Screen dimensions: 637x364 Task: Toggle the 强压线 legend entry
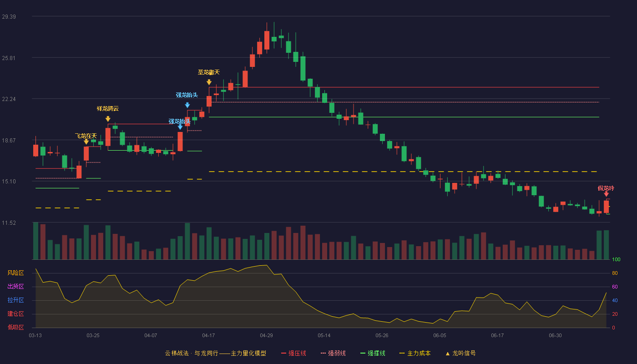[x=293, y=353]
